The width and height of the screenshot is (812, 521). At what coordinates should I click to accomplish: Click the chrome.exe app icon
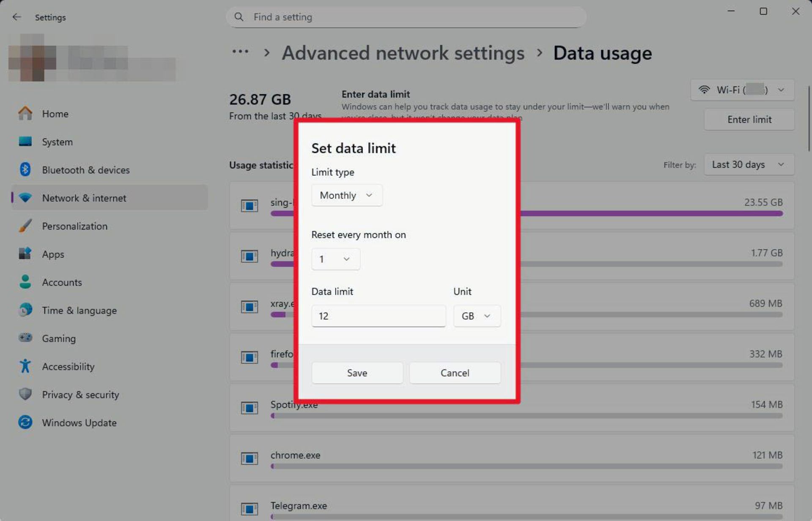click(249, 458)
